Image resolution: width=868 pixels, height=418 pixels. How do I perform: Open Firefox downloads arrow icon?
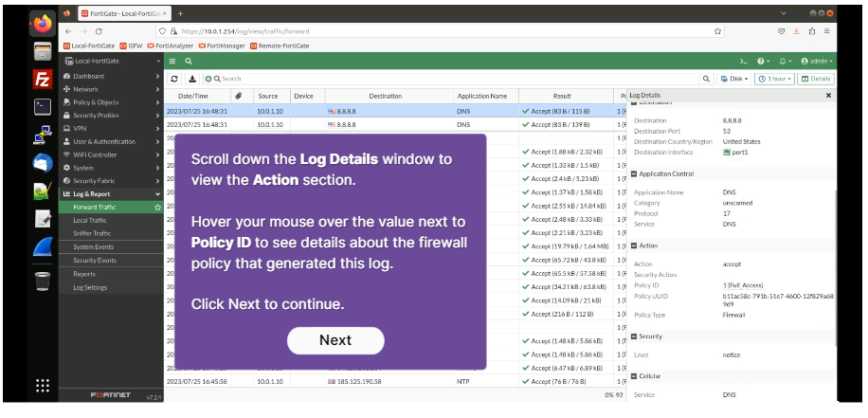(797, 31)
